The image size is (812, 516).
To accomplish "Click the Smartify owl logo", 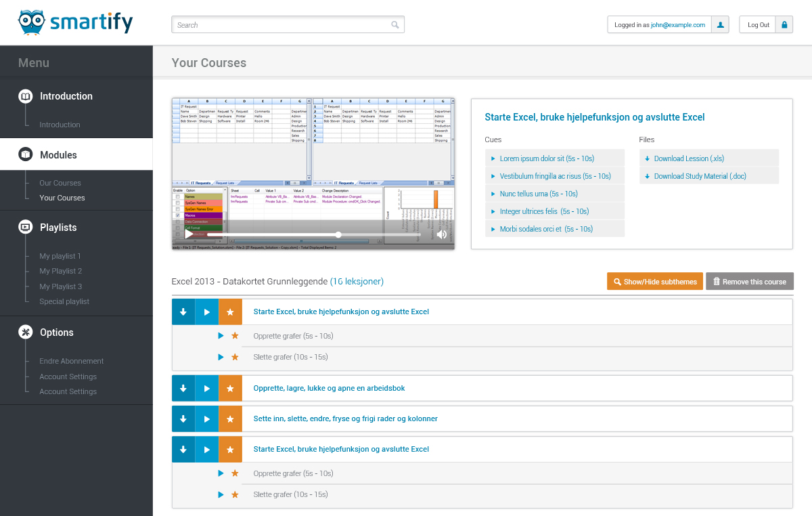I will tap(30, 22).
